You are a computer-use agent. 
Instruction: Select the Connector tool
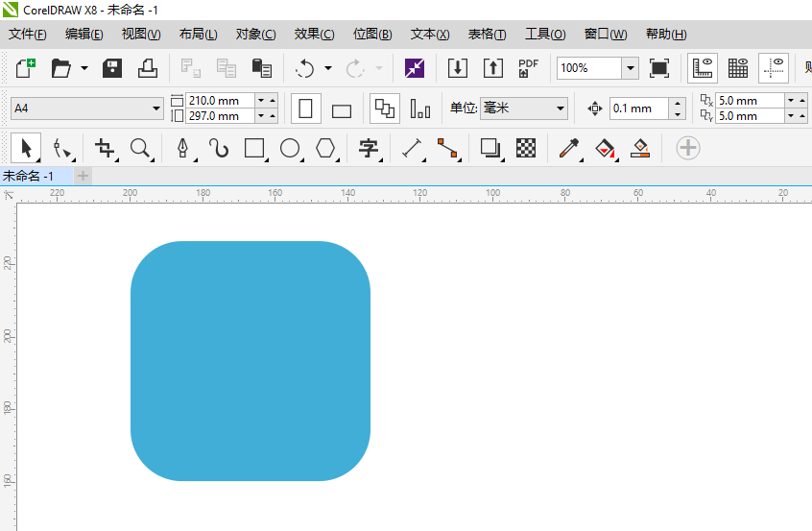tap(447, 148)
